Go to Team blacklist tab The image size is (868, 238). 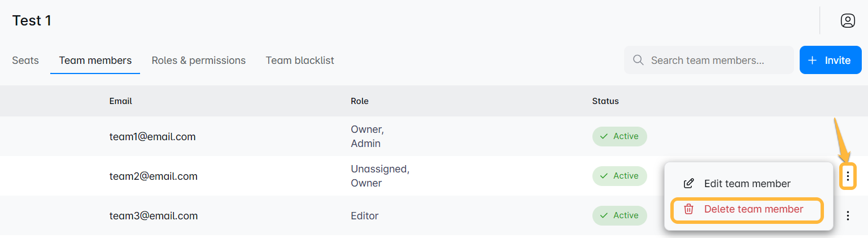pyautogui.click(x=300, y=60)
